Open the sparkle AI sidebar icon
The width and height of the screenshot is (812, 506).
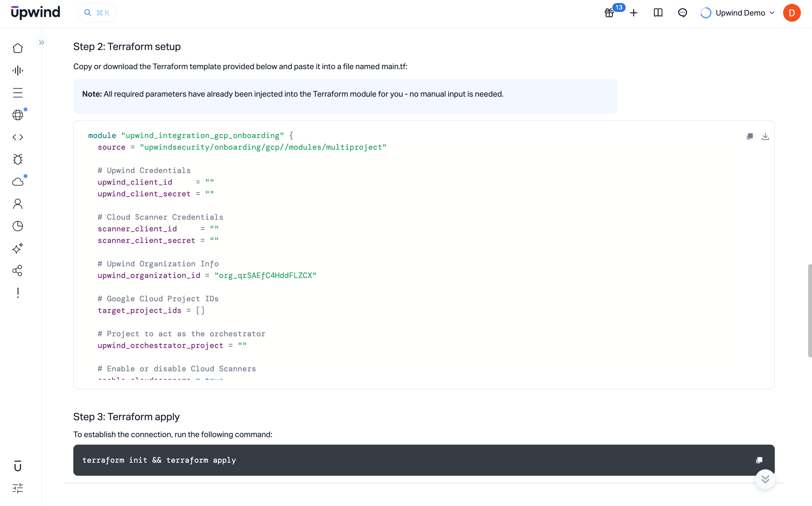coord(18,248)
